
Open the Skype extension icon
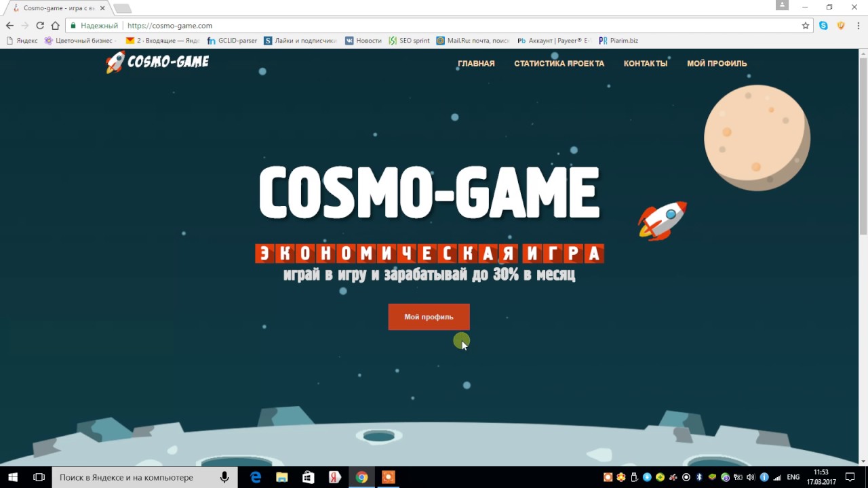click(823, 26)
